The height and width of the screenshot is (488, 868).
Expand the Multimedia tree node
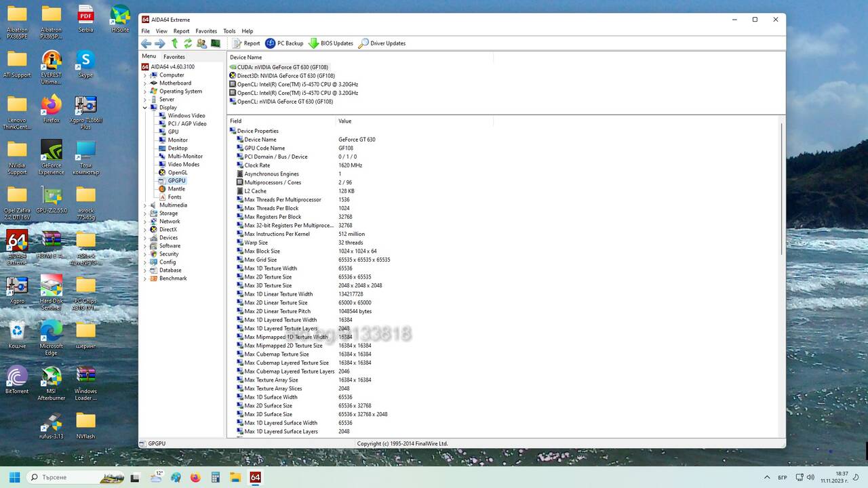click(x=145, y=205)
